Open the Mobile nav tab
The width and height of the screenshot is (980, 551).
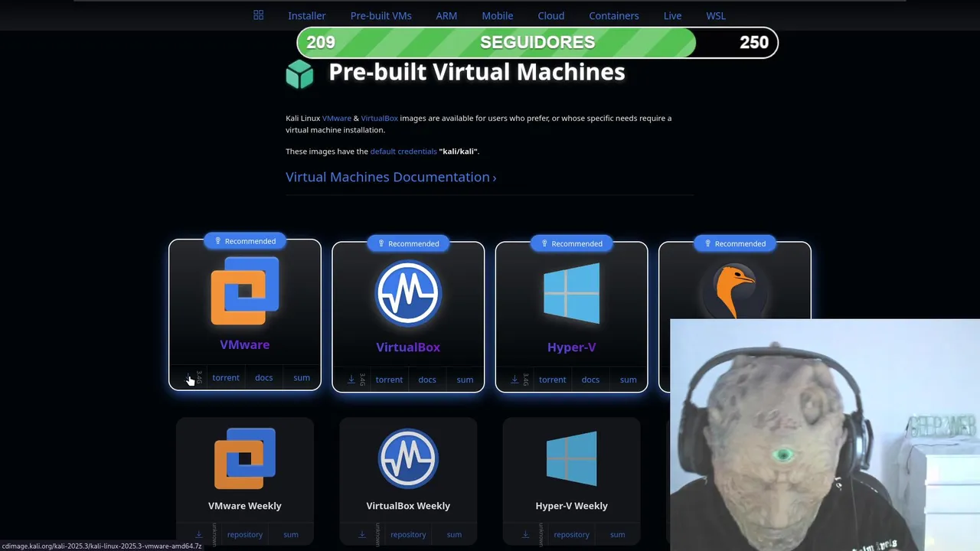click(498, 15)
